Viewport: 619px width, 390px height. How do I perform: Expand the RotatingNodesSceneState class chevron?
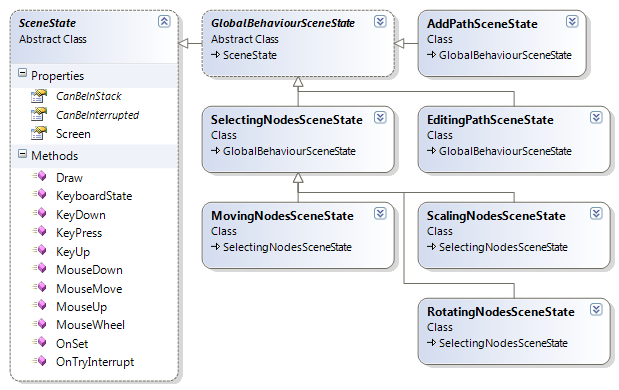point(596,309)
